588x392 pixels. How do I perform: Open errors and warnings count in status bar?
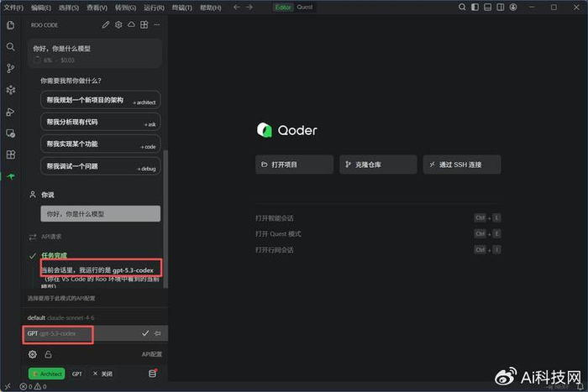(x=34, y=386)
